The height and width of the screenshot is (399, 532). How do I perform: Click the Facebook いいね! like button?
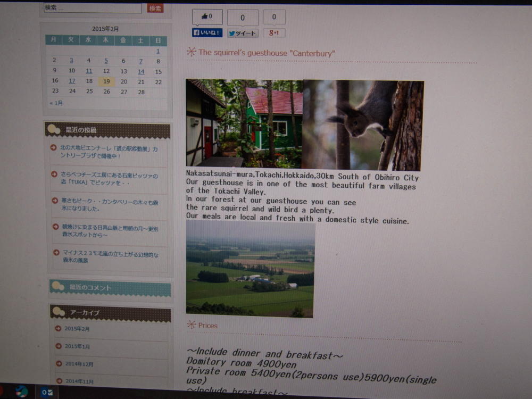[207, 32]
